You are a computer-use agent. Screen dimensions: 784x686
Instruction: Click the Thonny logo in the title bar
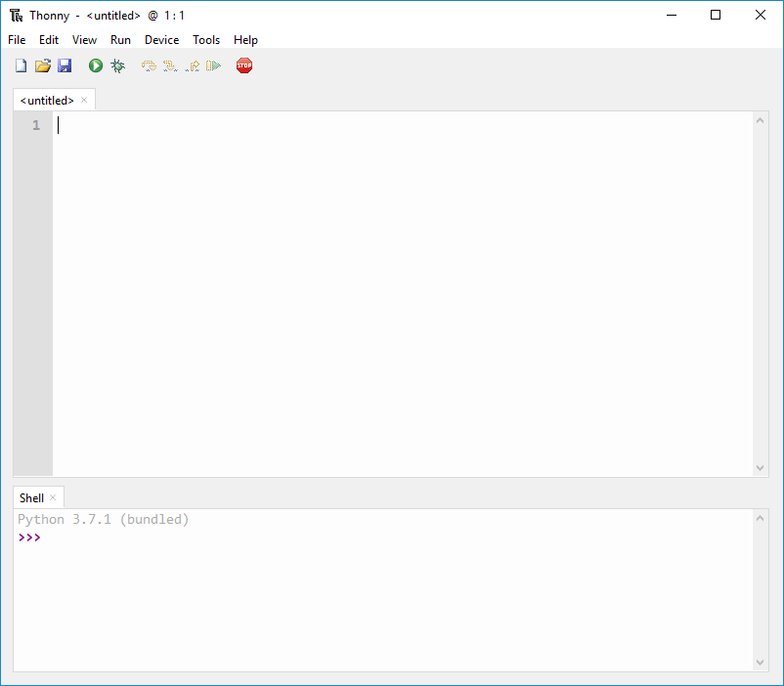tap(17, 15)
